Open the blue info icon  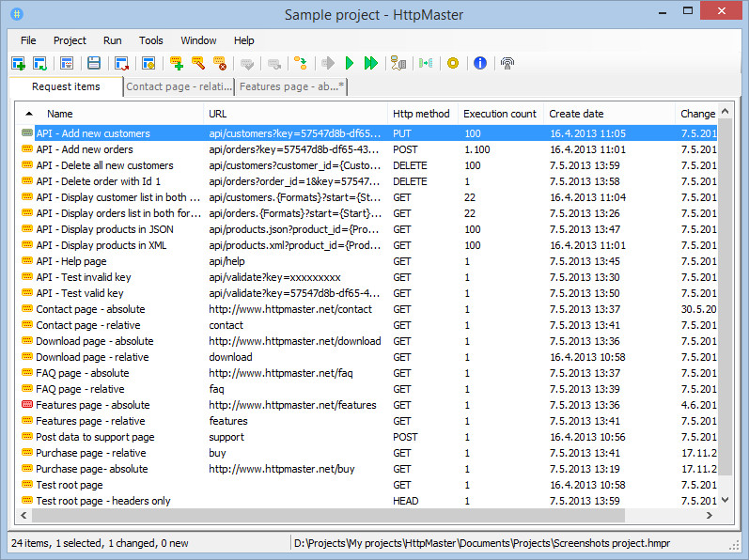(x=480, y=63)
